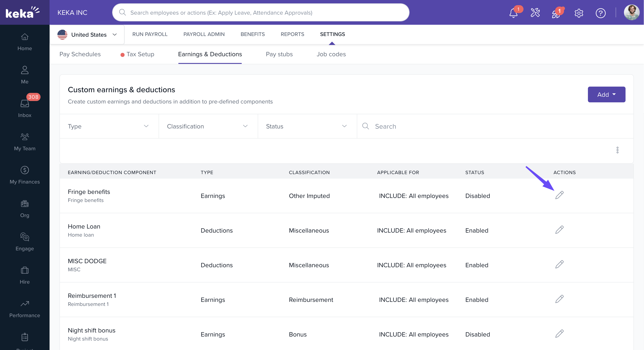Open the settings gear in header
The width and height of the screenshot is (644, 350).
pos(578,13)
